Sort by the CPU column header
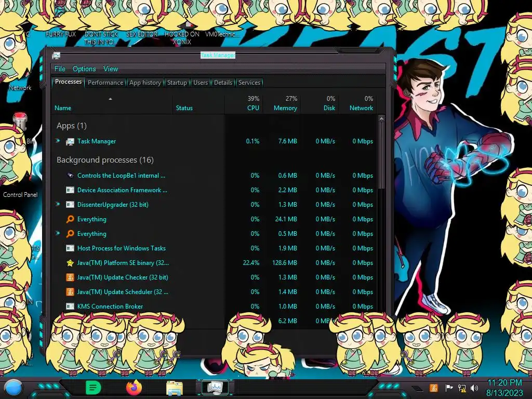Viewport: 532px width, 399px height. (x=244, y=104)
